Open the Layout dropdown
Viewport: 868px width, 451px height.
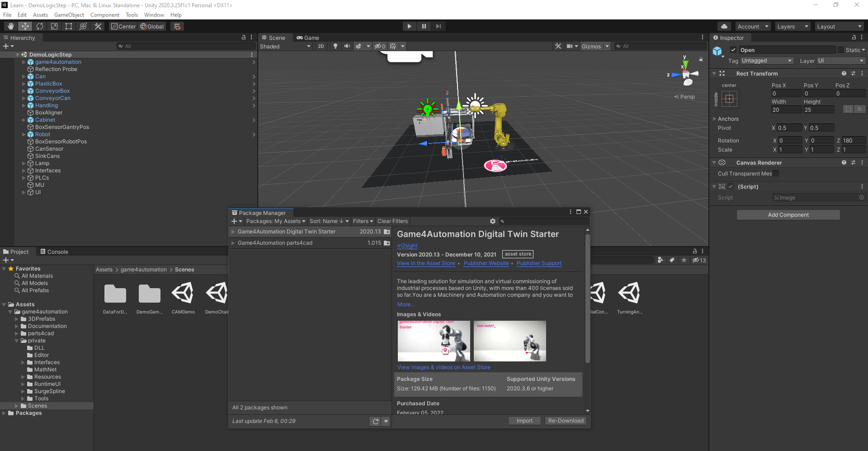[x=839, y=26]
